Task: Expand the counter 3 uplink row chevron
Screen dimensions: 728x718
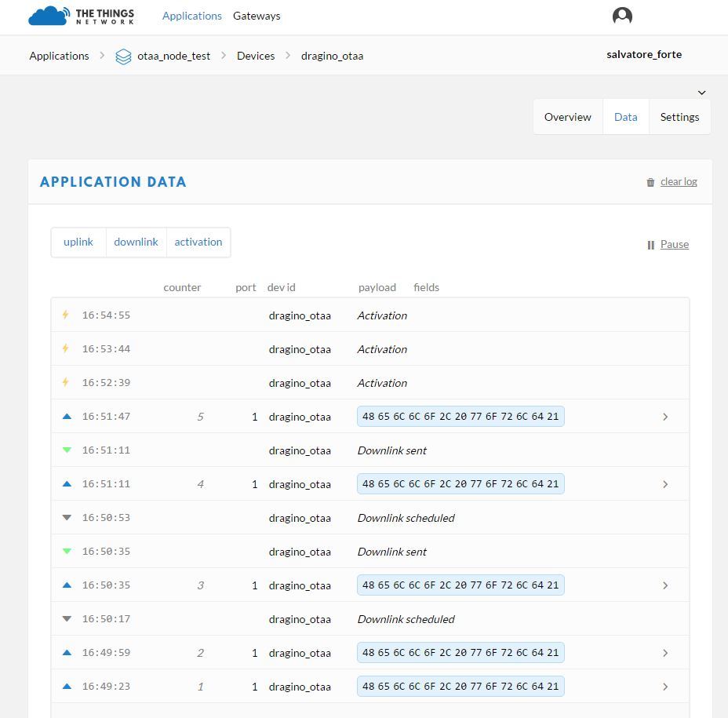Action: pos(665,585)
